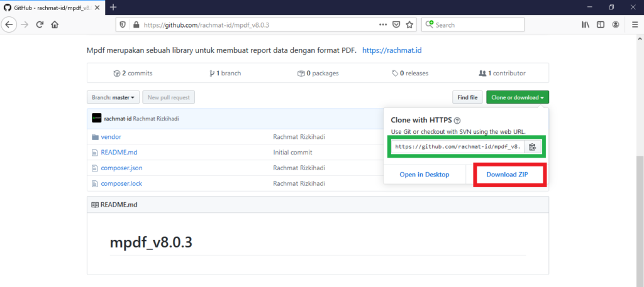The height and width of the screenshot is (287, 644).
Task: Bookmark this page with star icon
Action: pyautogui.click(x=409, y=24)
